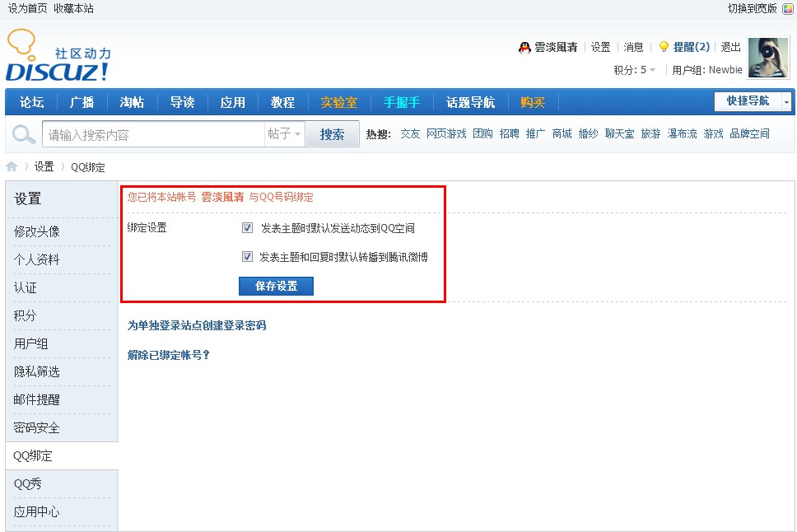Open the 购买 nav tab

533,102
